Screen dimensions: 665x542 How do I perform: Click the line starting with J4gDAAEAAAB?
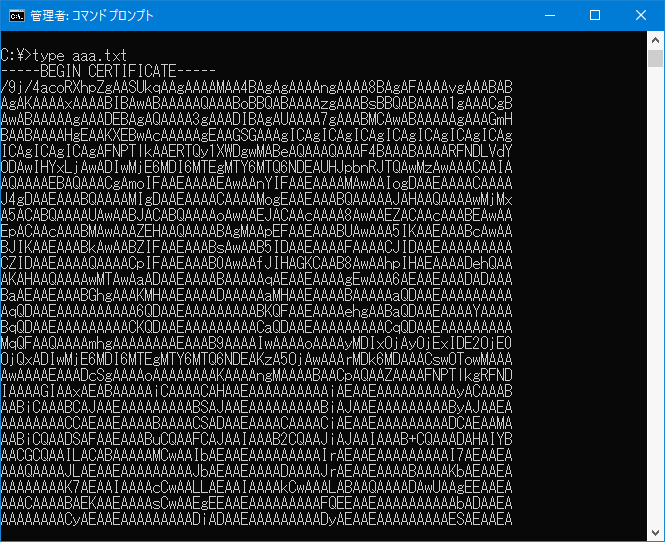coord(257,199)
